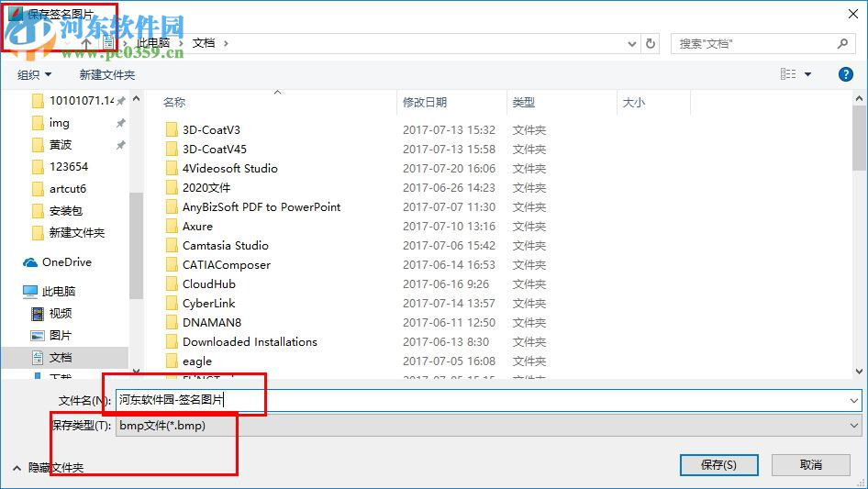Select the CATIAComposer folder
Viewport: 868px width, 489px height.
coord(227,265)
